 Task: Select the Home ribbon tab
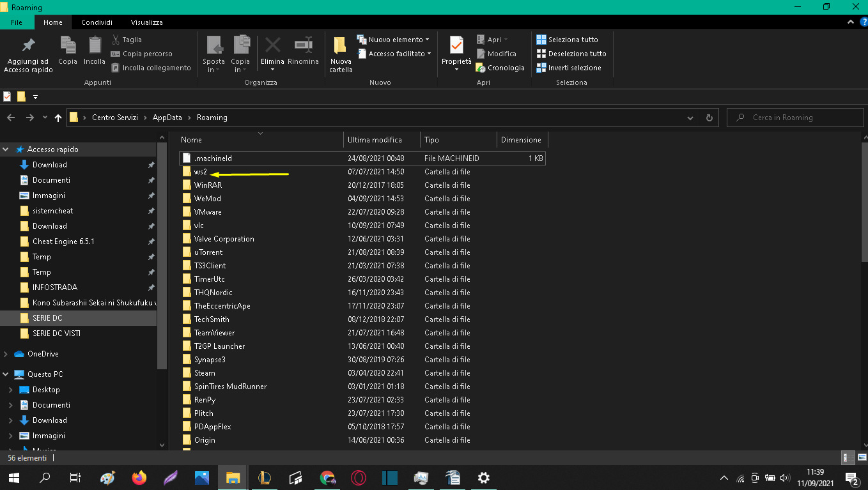coord(53,22)
